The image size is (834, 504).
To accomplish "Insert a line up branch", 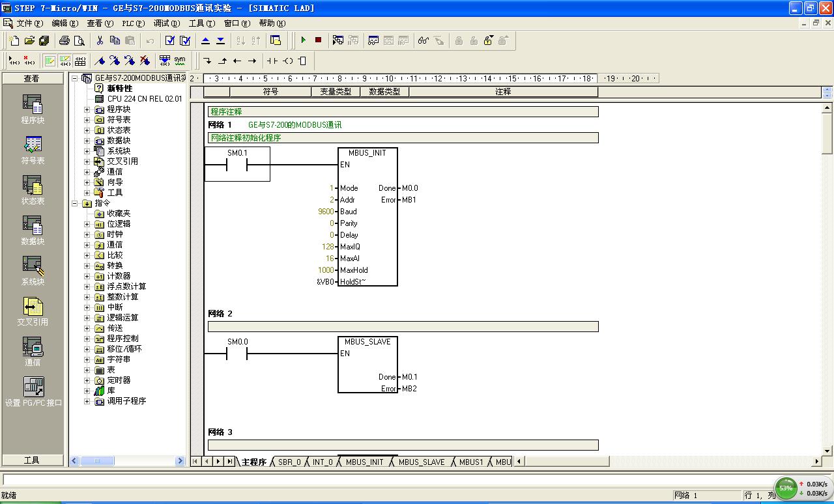I will click(222, 61).
